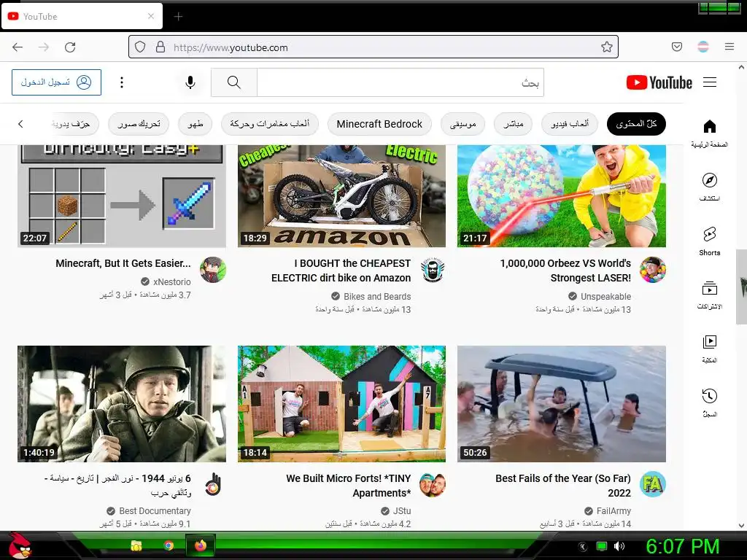This screenshot has width=747, height=560.
Task: Open Explore compass icon in sidebar
Action: (709, 187)
